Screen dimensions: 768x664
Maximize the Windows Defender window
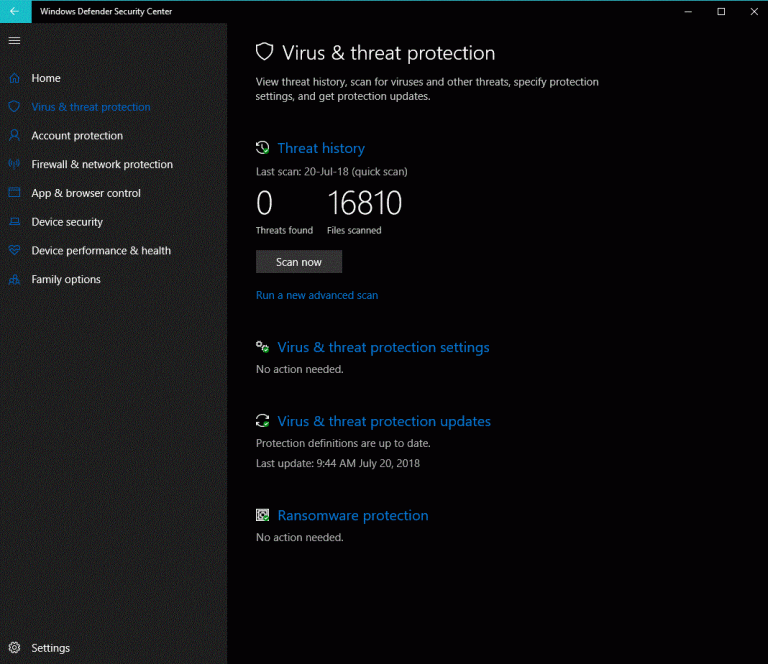[721, 11]
